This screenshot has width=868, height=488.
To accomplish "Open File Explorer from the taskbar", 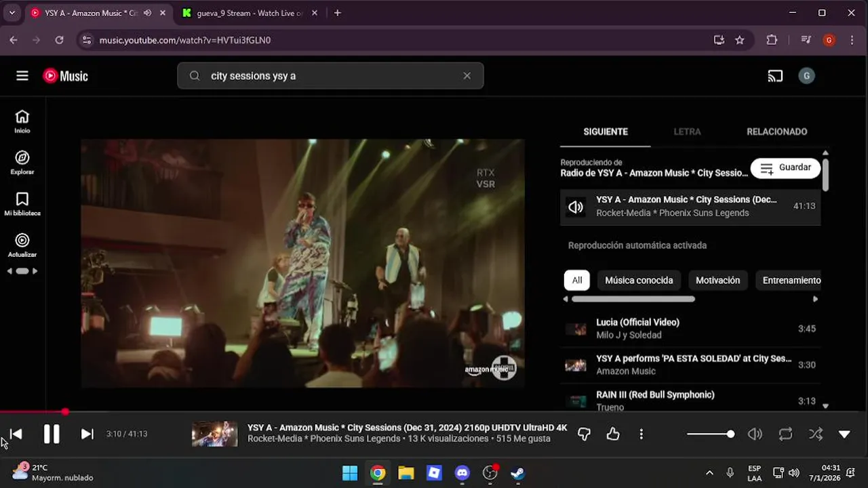I will tap(406, 473).
